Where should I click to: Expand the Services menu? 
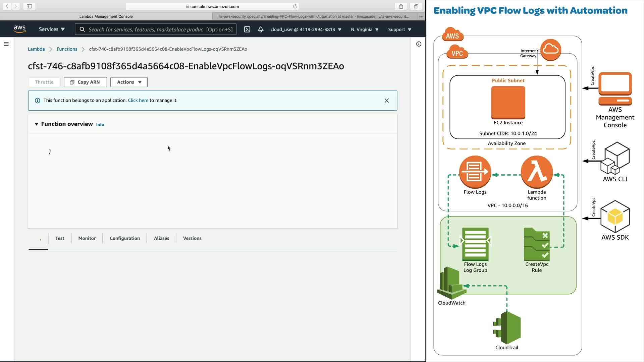[x=52, y=29]
